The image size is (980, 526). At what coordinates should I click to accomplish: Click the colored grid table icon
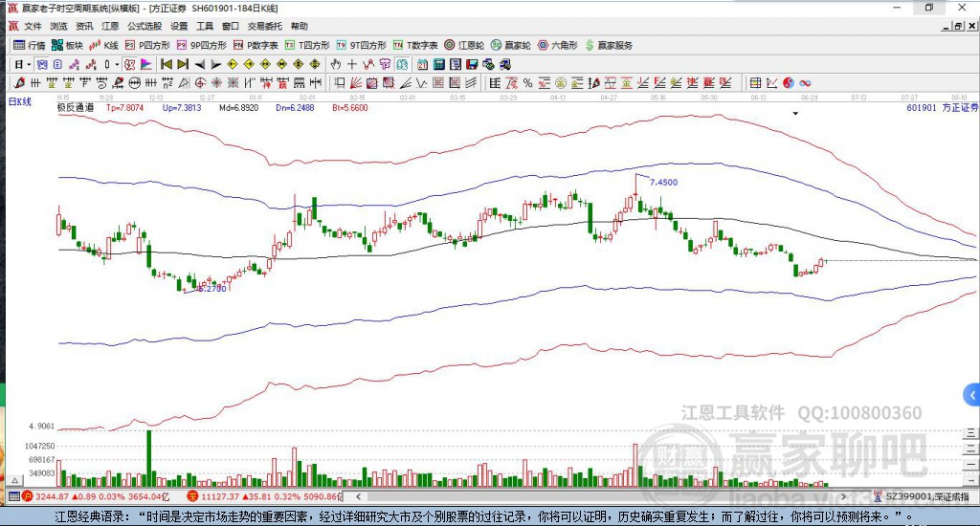(x=756, y=83)
